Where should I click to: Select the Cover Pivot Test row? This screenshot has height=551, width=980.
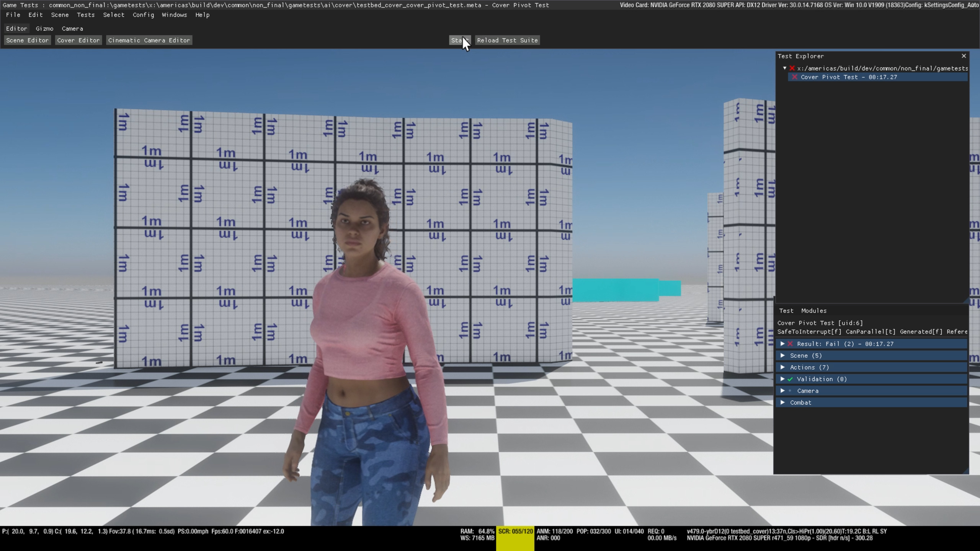[x=878, y=77]
